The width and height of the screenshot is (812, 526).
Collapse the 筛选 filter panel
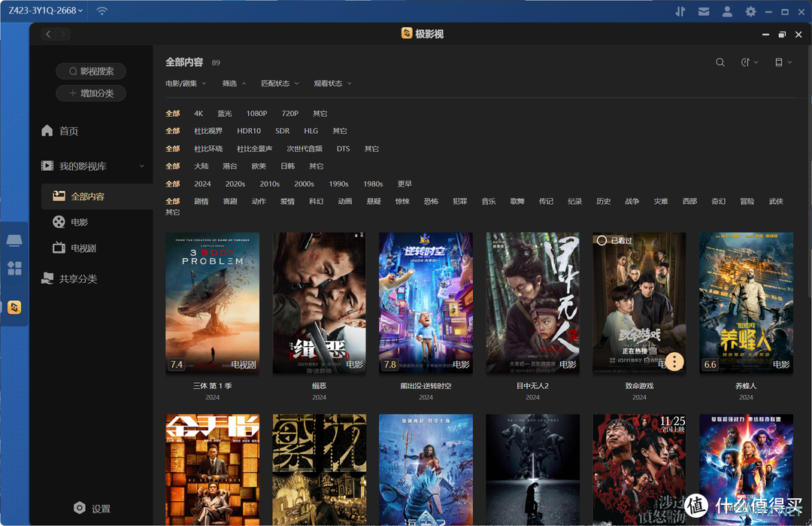pyautogui.click(x=234, y=84)
